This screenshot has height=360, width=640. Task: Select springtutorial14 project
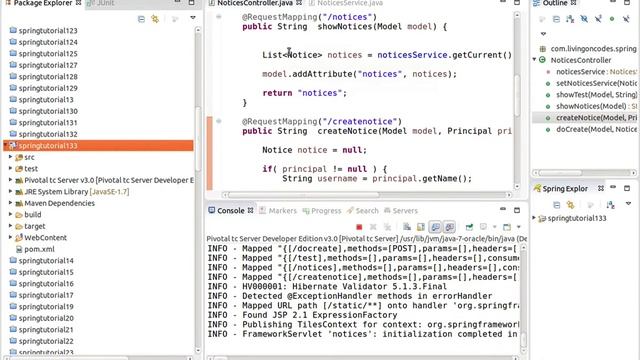(x=41, y=260)
